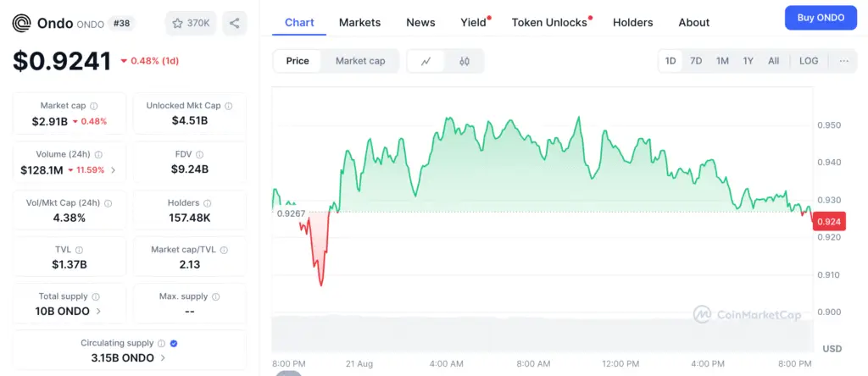Expand the Total supply 10B ONDO chevron
The height and width of the screenshot is (376, 868).
coord(98,311)
